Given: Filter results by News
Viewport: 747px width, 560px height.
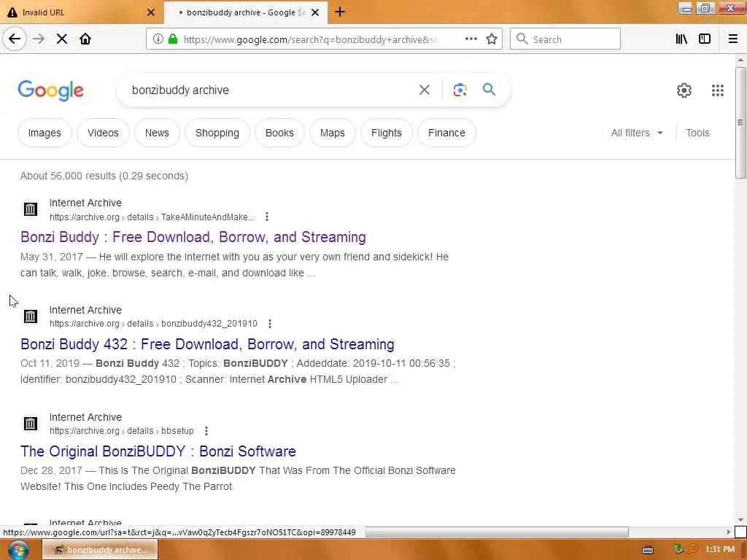Looking at the screenshot, I should (x=157, y=133).
